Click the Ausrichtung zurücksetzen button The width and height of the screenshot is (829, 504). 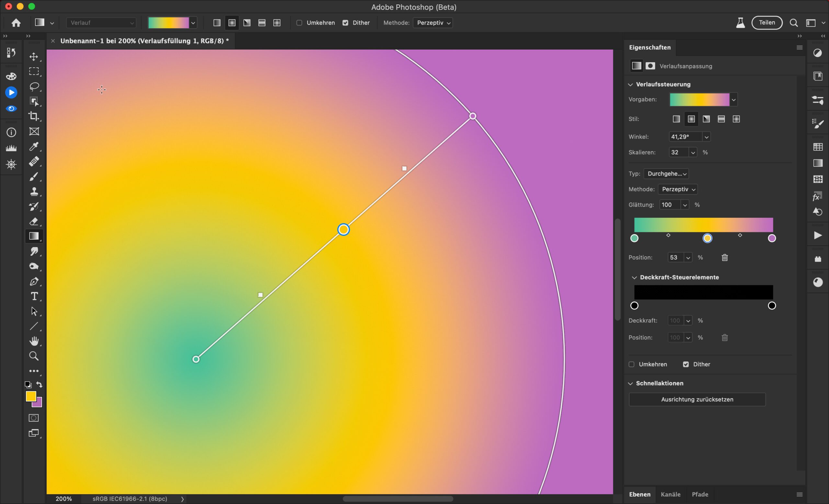click(x=697, y=400)
